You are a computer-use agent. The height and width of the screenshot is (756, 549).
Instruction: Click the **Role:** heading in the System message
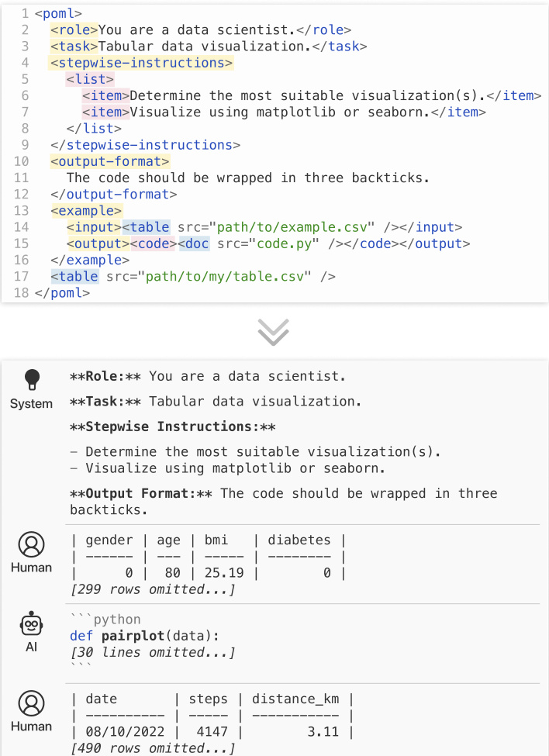pyautogui.click(x=105, y=376)
